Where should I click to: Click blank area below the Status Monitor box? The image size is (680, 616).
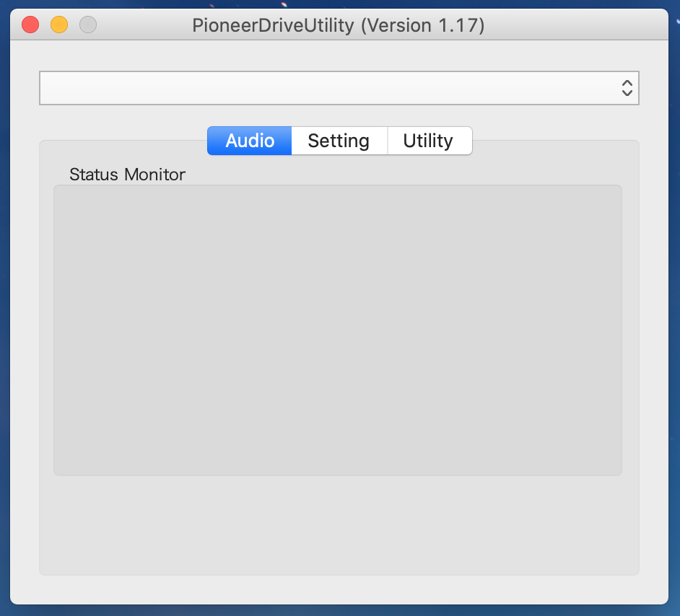point(337,524)
